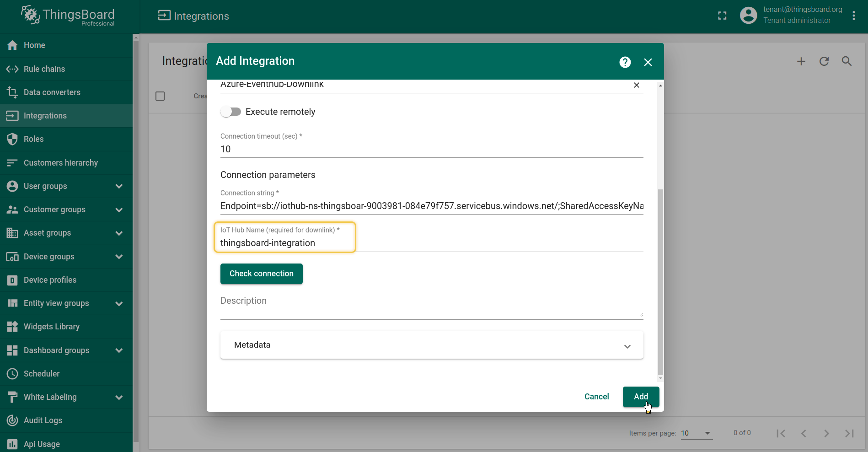The image size is (868, 452).
Task: Click the fullscreen toggle icon
Action: (x=722, y=16)
